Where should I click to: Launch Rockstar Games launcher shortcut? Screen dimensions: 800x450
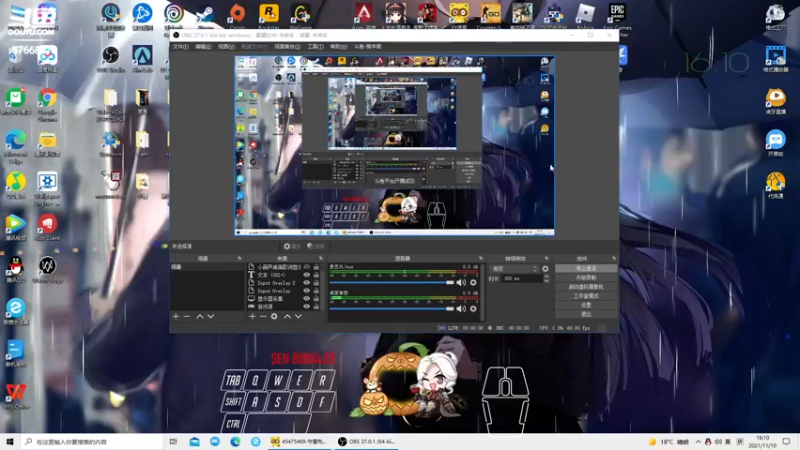click(269, 16)
